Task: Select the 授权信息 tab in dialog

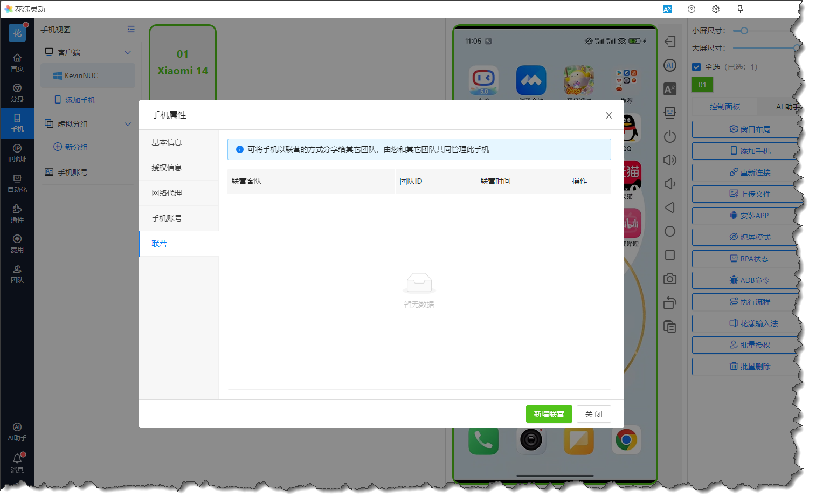Action: click(179, 168)
